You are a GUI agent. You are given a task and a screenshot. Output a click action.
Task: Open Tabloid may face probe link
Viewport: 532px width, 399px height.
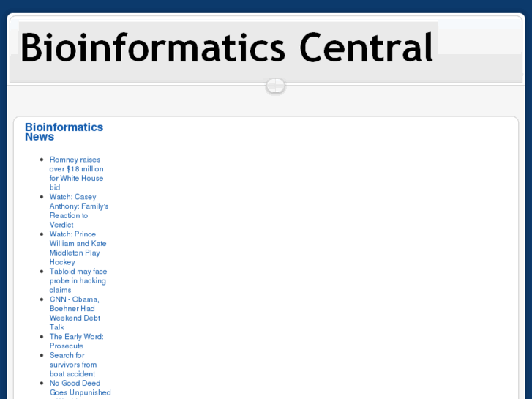pyautogui.click(x=78, y=281)
